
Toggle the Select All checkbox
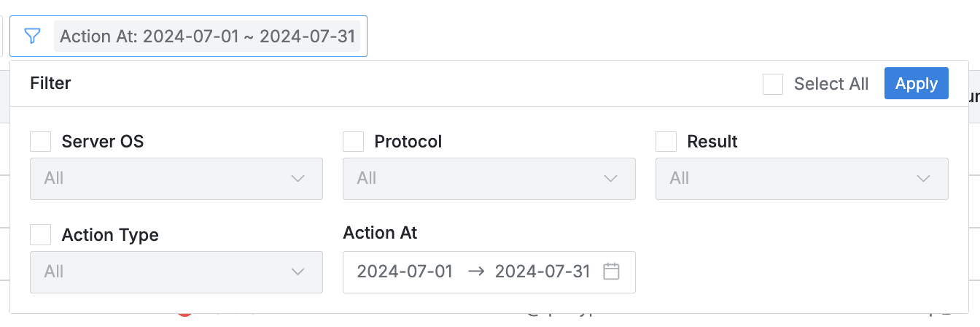click(x=773, y=84)
